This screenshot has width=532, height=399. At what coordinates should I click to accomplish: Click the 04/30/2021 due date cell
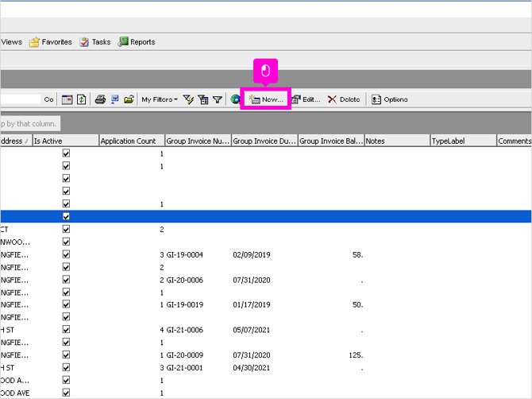[252, 368]
